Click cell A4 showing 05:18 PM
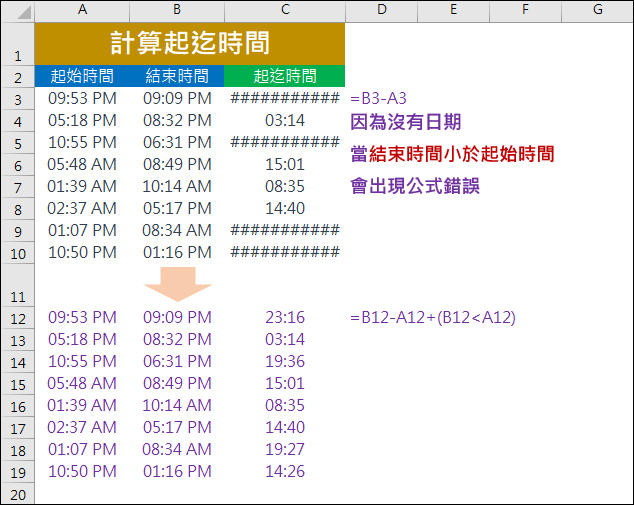The height and width of the screenshot is (505, 634). (x=82, y=120)
